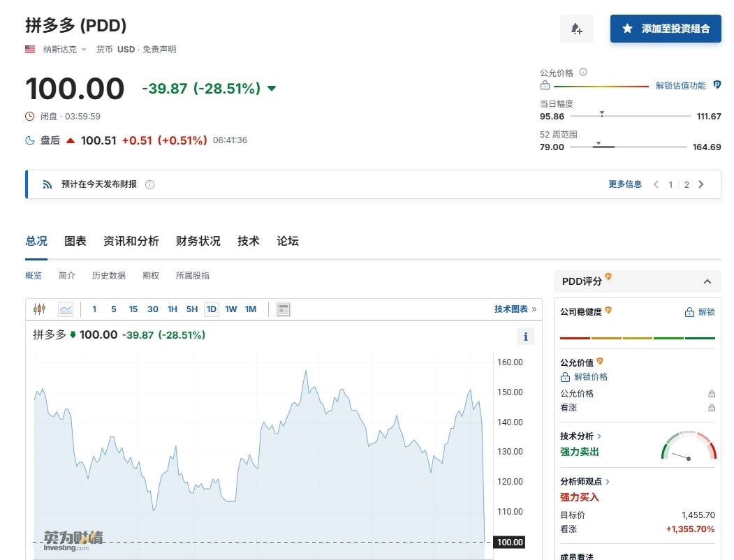The width and height of the screenshot is (734, 560).
Task: Click the 公司稳健度 color health bar
Action: click(x=637, y=338)
